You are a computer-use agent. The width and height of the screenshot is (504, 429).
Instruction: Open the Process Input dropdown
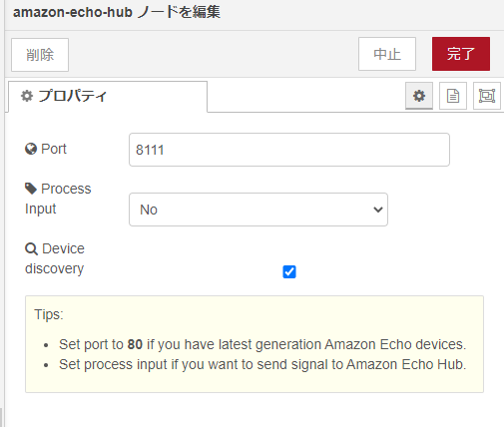[x=258, y=210]
